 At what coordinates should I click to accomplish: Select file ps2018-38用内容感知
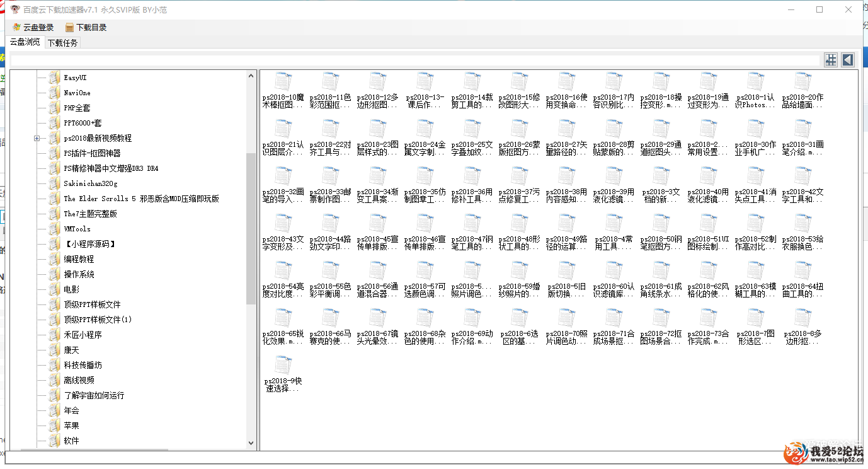click(567, 185)
